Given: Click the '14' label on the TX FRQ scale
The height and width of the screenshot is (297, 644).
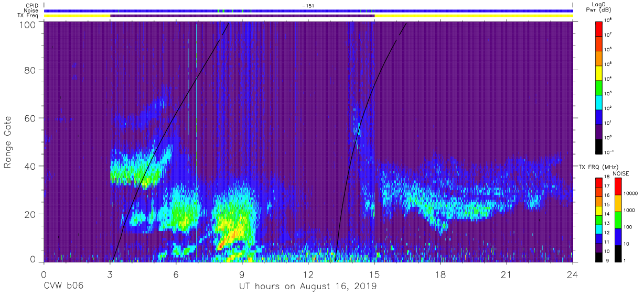Looking at the screenshot, I should pos(608,214).
